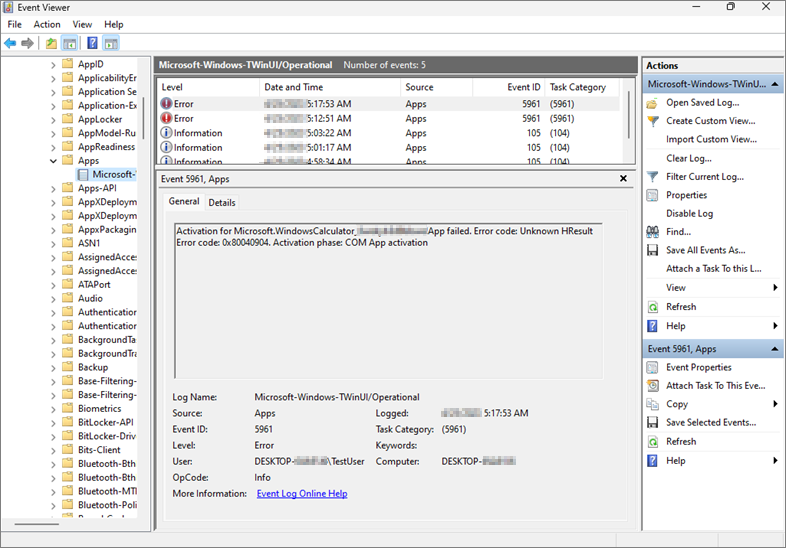786x548 pixels.
Task: Select the AppReadiness tree item
Action: [x=106, y=147]
